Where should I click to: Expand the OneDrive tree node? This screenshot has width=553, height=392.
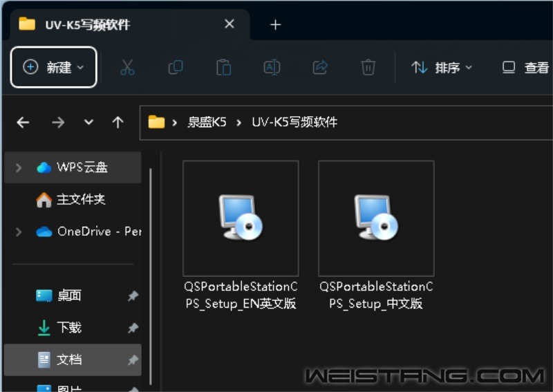[19, 232]
